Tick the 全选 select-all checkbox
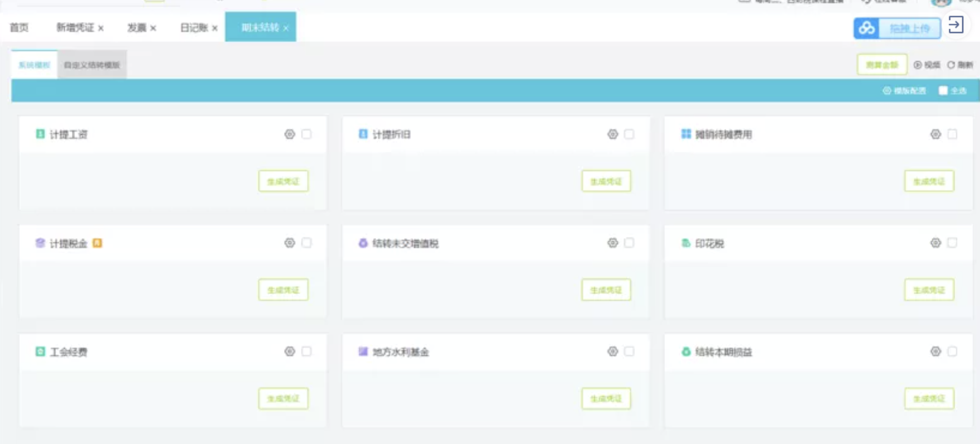Screen dimensions: 980x444 pyautogui.click(x=943, y=91)
